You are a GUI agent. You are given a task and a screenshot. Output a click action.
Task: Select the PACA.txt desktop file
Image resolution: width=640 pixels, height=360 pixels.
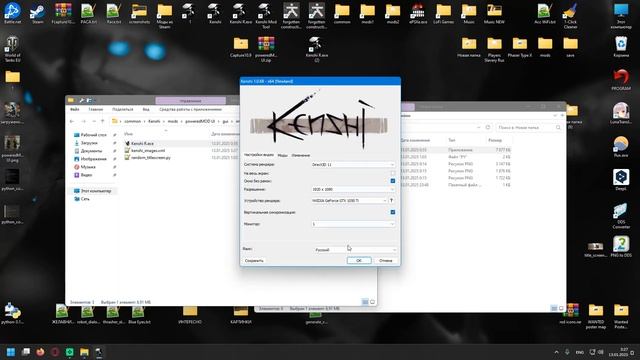(x=88, y=13)
